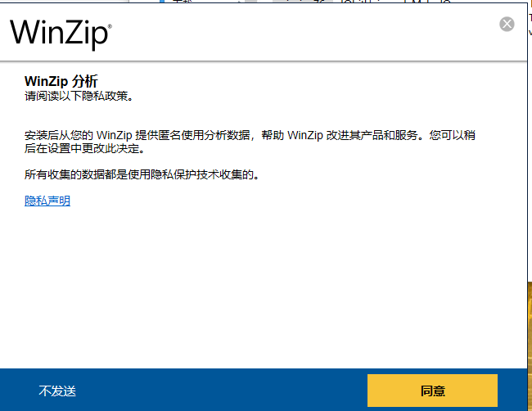The image size is (532, 411).
Task: Click the first paragraph line starting with 安装后从您的
Action: [x=250, y=135]
